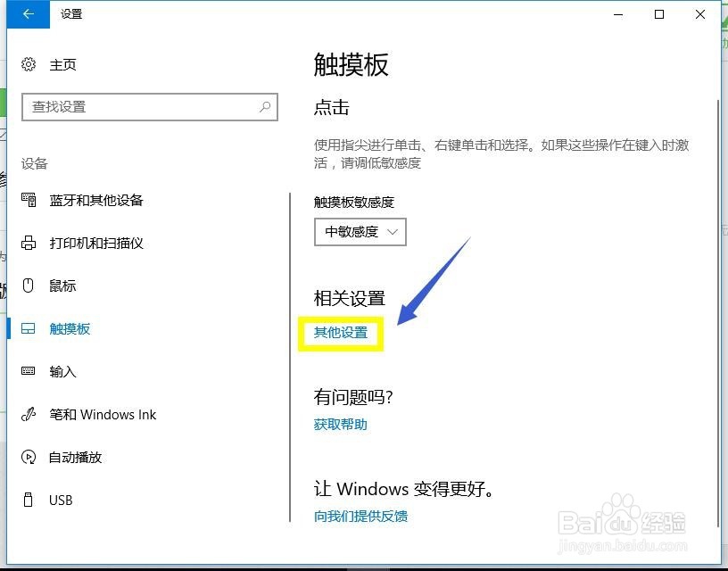728x571 pixels.
Task: Click the pen icon for 笔和 Windows Ink
Action: coord(28,414)
